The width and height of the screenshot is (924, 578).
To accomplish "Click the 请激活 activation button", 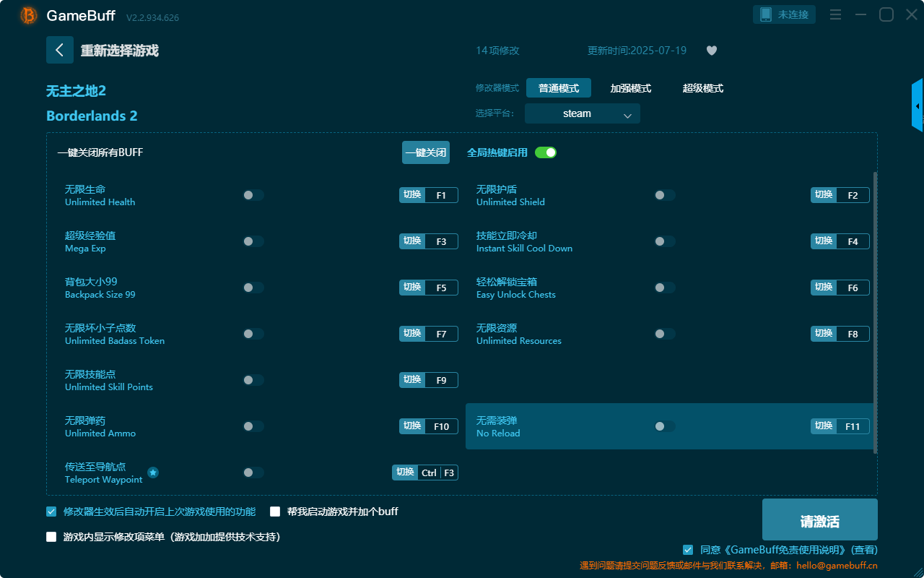I will 819,519.
